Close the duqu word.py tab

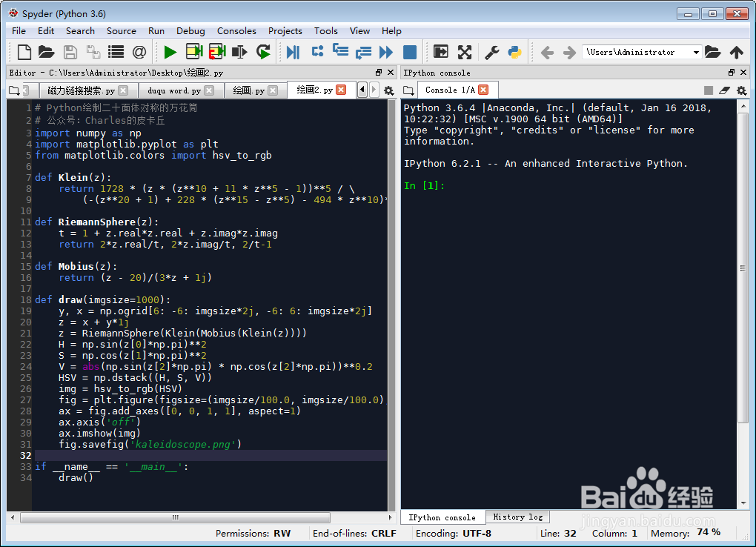click(209, 90)
